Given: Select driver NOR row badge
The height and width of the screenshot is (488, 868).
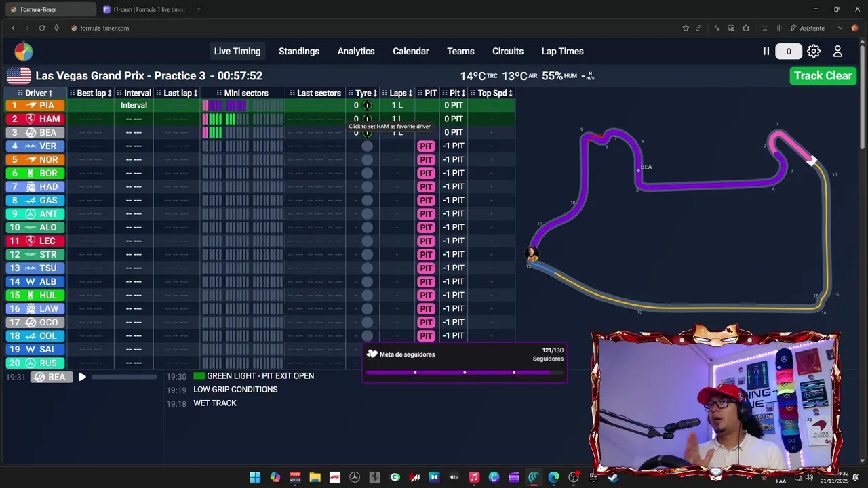Looking at the screenshot, I should click(x=35, y=159).
